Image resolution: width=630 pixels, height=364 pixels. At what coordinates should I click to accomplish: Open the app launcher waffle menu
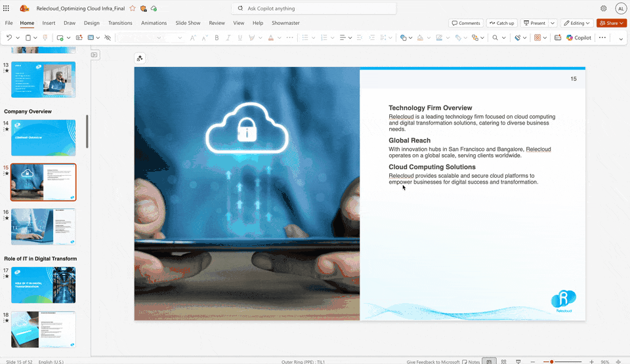(x=6, y=9)
